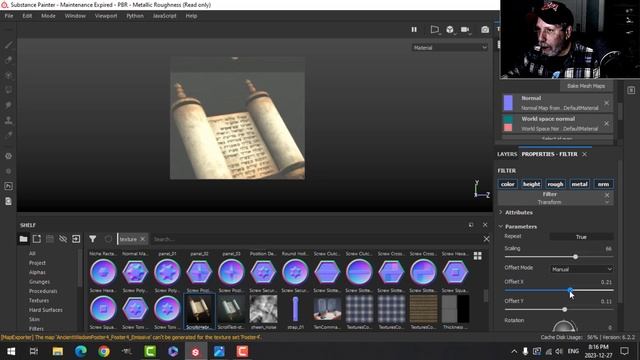Switch to the Layers tab
The width and height of the screenshot is (640, 360).
coord(507,154)
